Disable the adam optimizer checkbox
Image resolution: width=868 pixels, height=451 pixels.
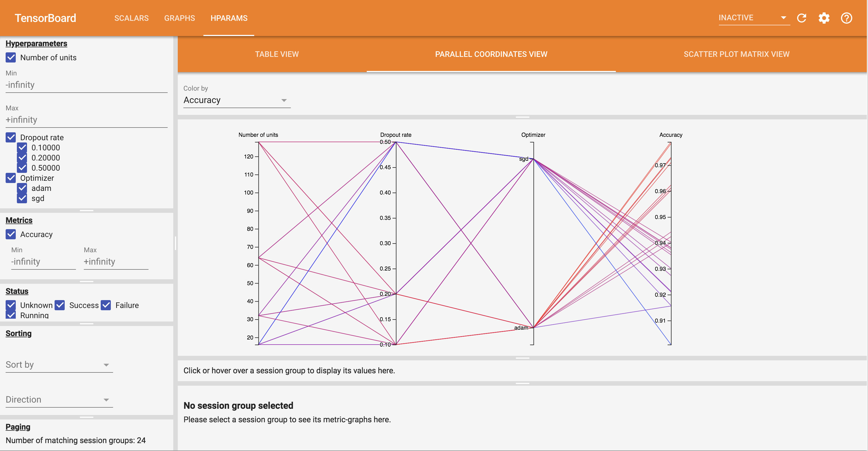[x=22, y=188]
